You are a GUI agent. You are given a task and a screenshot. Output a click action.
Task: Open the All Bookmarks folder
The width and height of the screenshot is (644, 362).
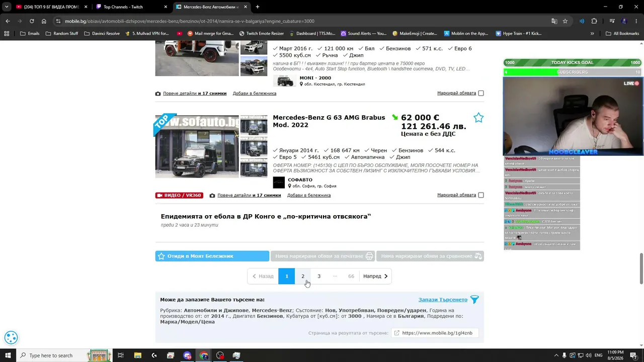click(x=622, y=34)
